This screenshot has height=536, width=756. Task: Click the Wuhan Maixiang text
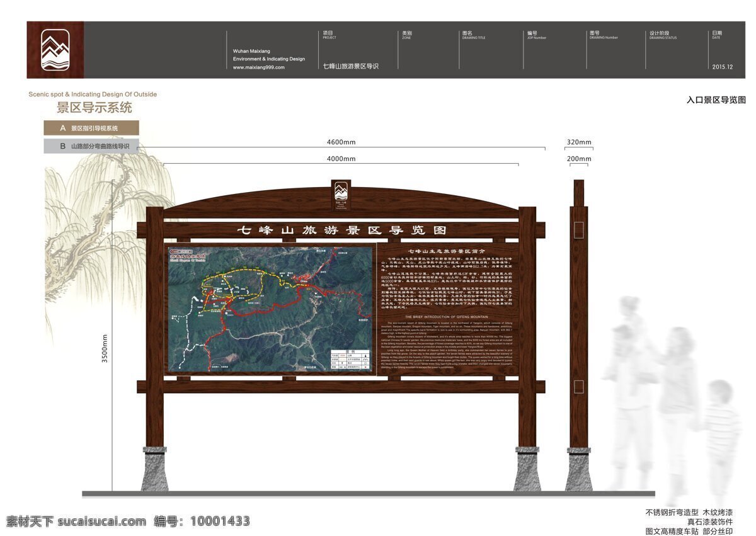coord(251,51)
